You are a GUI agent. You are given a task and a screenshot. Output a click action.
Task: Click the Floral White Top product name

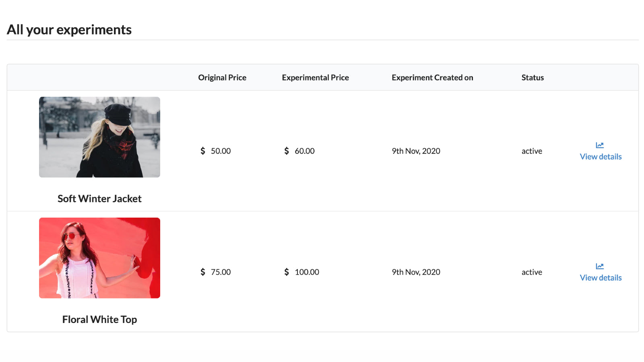[x=99, y=319]
